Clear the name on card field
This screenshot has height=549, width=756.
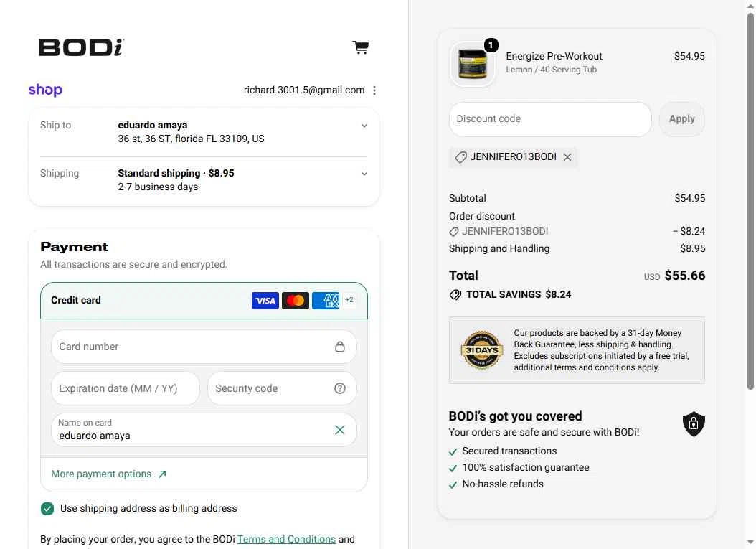coord(340,430)
